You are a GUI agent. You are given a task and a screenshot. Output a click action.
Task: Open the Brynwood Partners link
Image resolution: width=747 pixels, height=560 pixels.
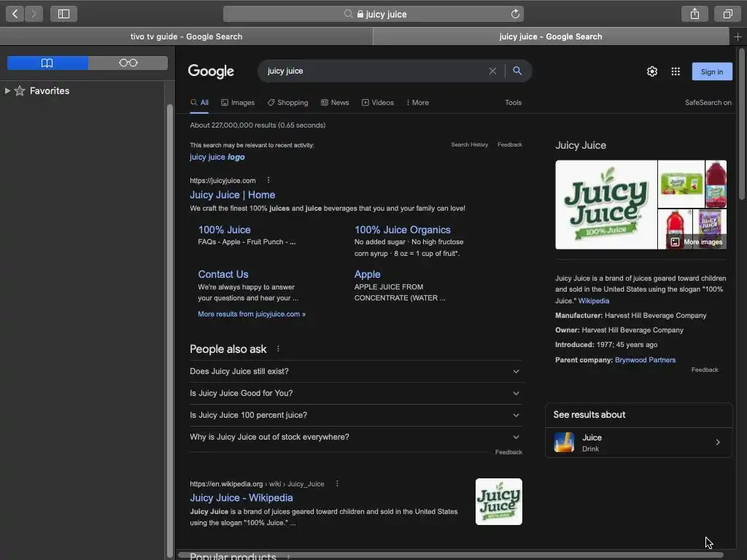tap(645, 360)
